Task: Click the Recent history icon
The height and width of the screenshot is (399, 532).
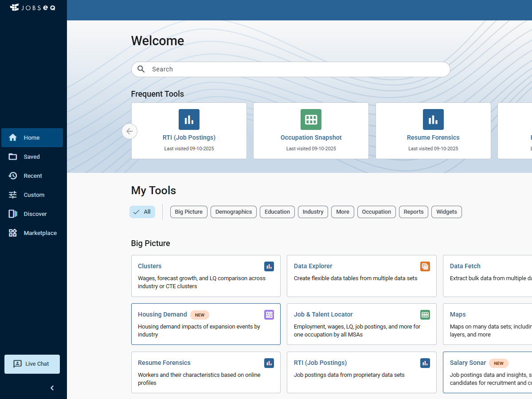Action: (x=13, y=176)
